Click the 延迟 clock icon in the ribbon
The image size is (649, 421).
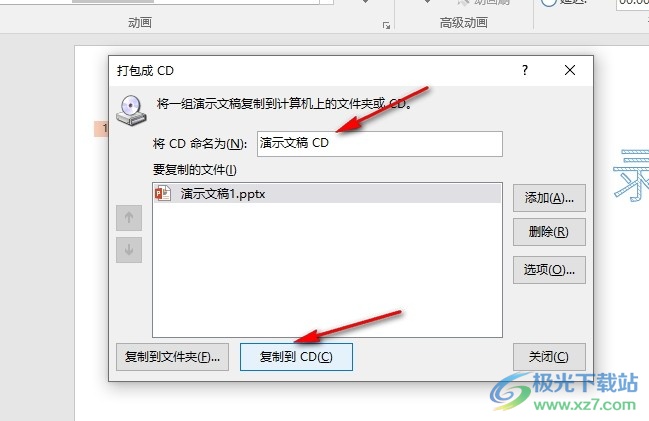click(x=549, y=2)
